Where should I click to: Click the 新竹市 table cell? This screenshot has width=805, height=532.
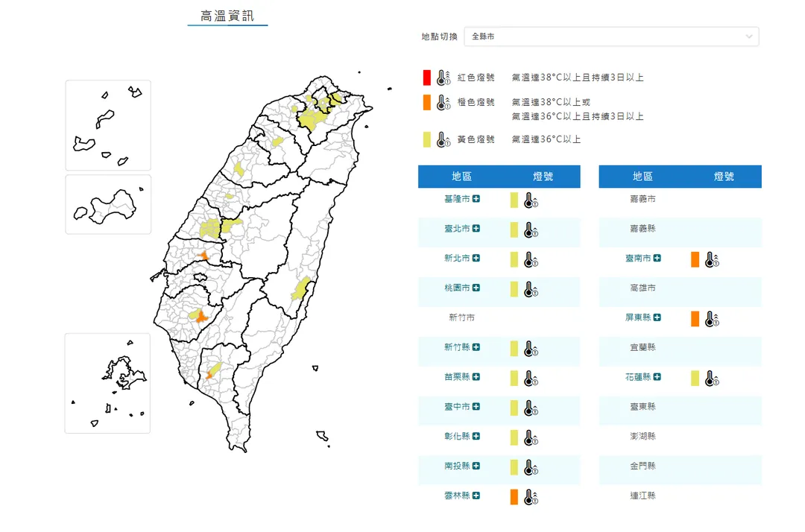[x=461, y=317]
